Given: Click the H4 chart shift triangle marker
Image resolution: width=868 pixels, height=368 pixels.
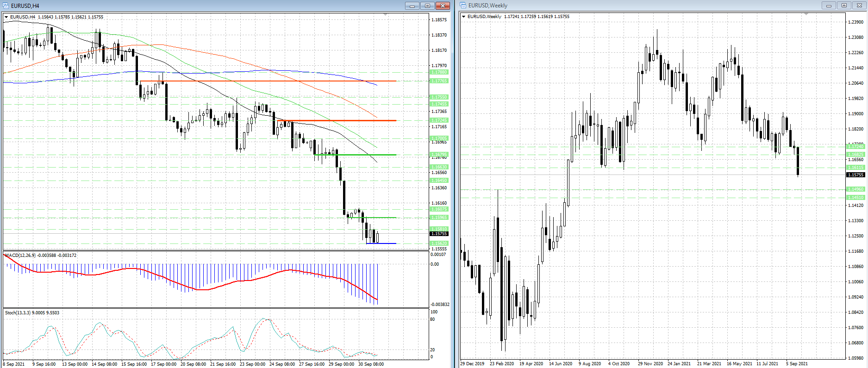Looking at the screenshot, I should 386,15.
